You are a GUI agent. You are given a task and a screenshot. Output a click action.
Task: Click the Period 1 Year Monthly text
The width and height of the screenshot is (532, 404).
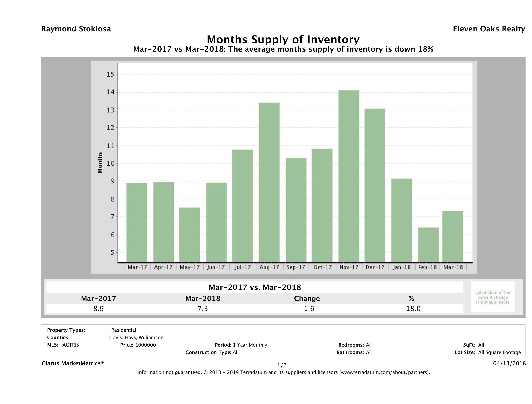pyautogui.click(x=241, y=345)
